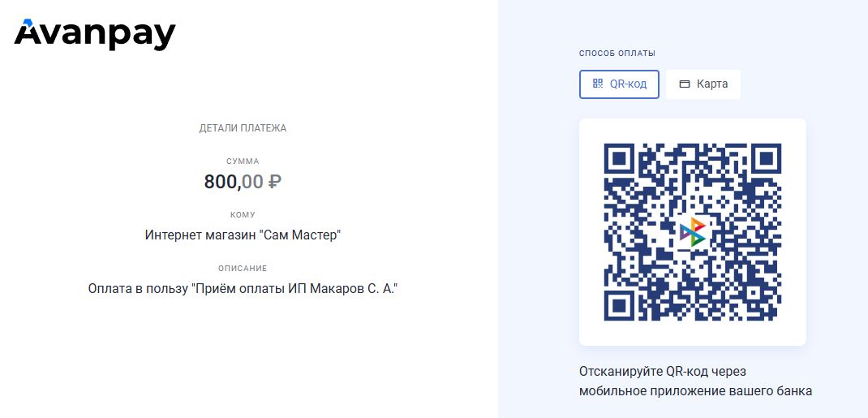Click the СПОСОБ ОПЛАТЫ label
Image resolution: width=868 pixels, height=418 pixels.
[617, 54]
